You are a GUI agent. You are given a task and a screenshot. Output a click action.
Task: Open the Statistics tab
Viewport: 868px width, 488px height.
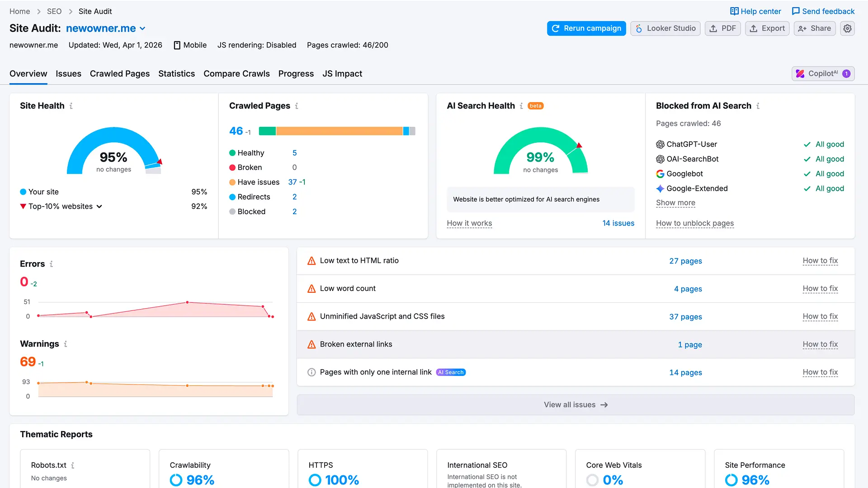(x=176, y=74)
